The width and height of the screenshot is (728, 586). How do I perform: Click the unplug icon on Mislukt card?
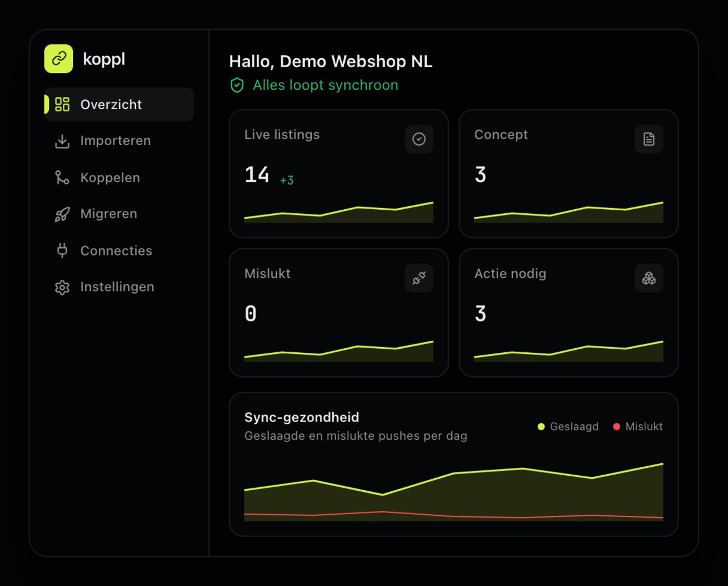pyautogui.click(x=419, y=278)
